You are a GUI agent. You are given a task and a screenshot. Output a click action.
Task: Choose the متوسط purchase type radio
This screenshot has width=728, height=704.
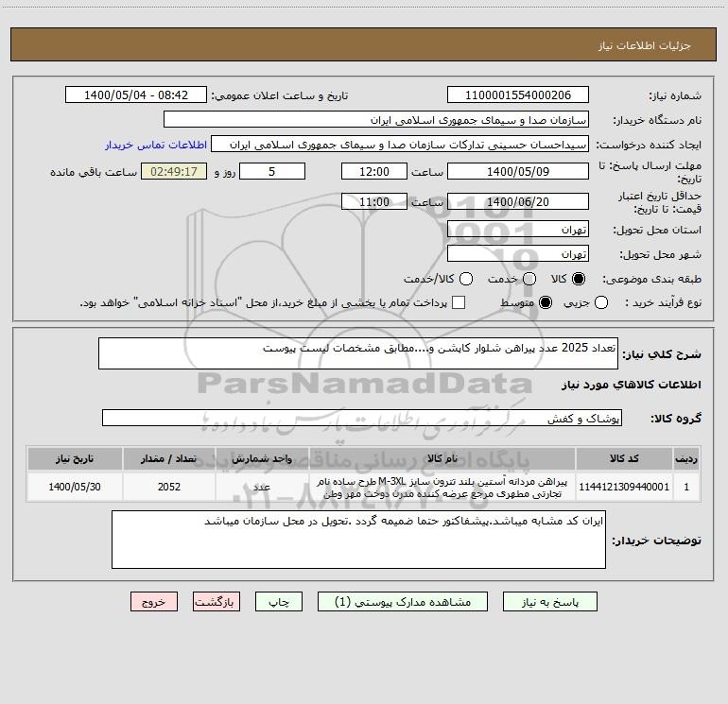click(546, 302)
